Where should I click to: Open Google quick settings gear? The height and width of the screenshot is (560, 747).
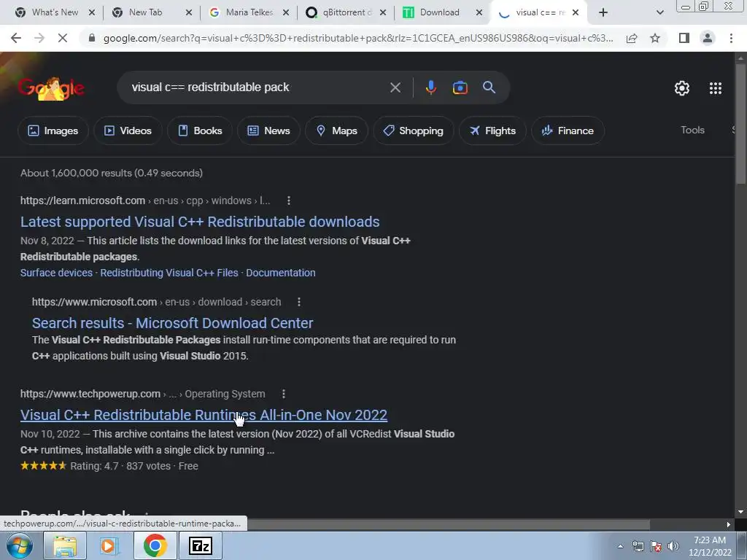[682, 88]
